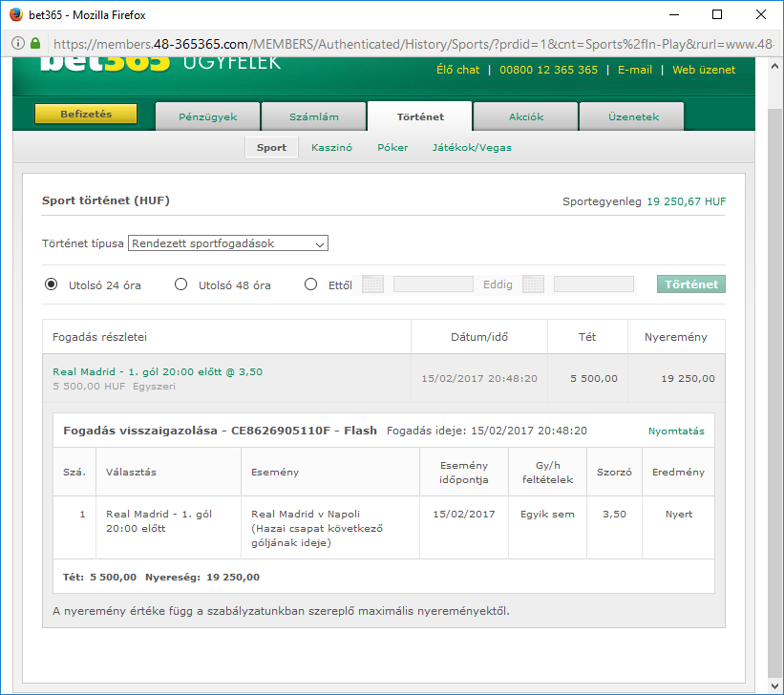The height and width of the screenshot is (695, 784).
Task: Open site information icon in address bar
Action: pos(17,44)
